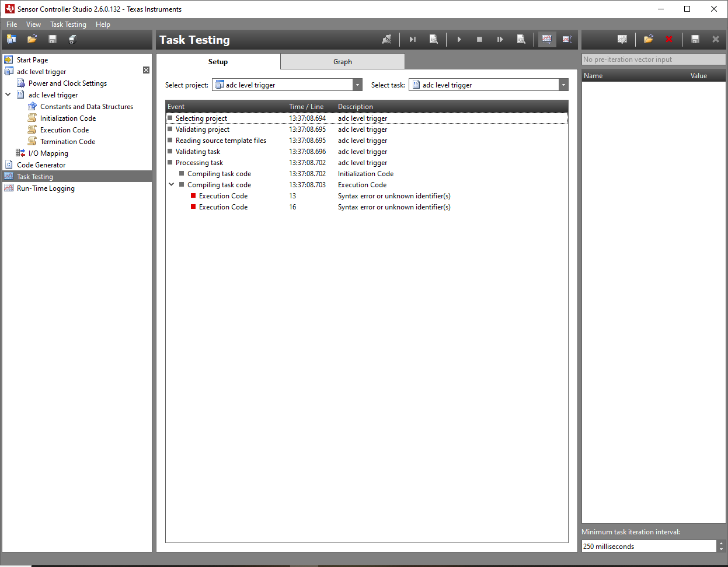This screenshot has height=567, width=728.
Task: Click the edit vector input chart icon
Action: coord(622,39)
